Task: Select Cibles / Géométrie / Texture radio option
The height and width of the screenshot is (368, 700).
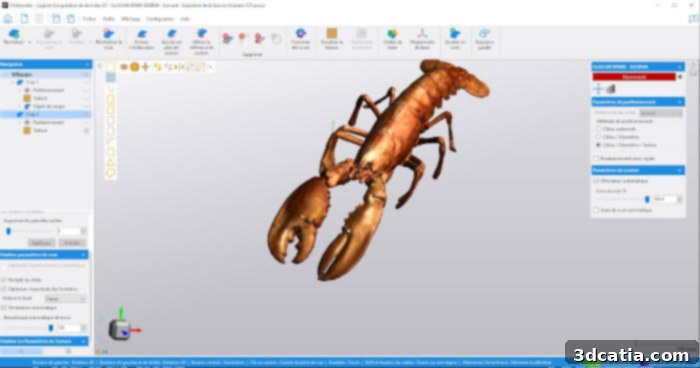Action: [x=598, y=145]
